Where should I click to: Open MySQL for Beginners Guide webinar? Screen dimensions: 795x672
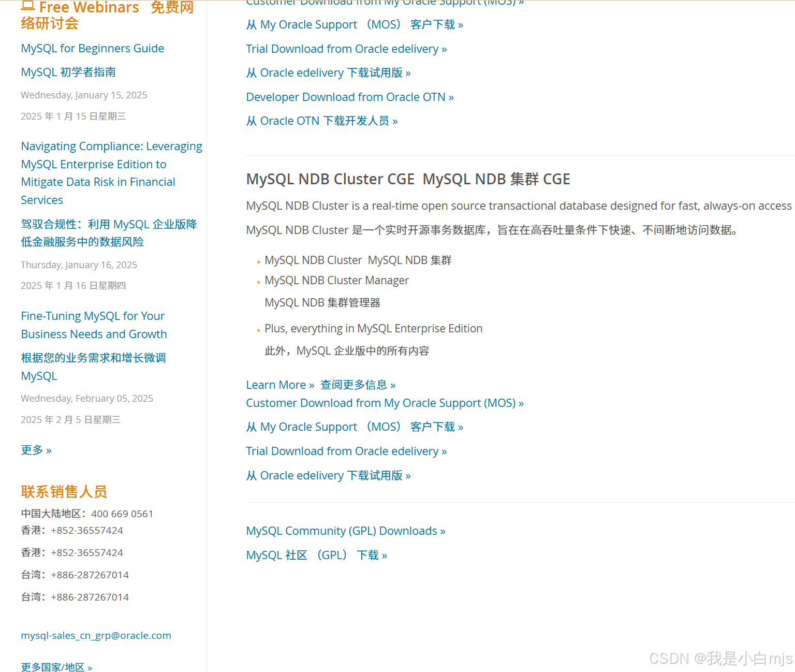(x=93, y=48)
